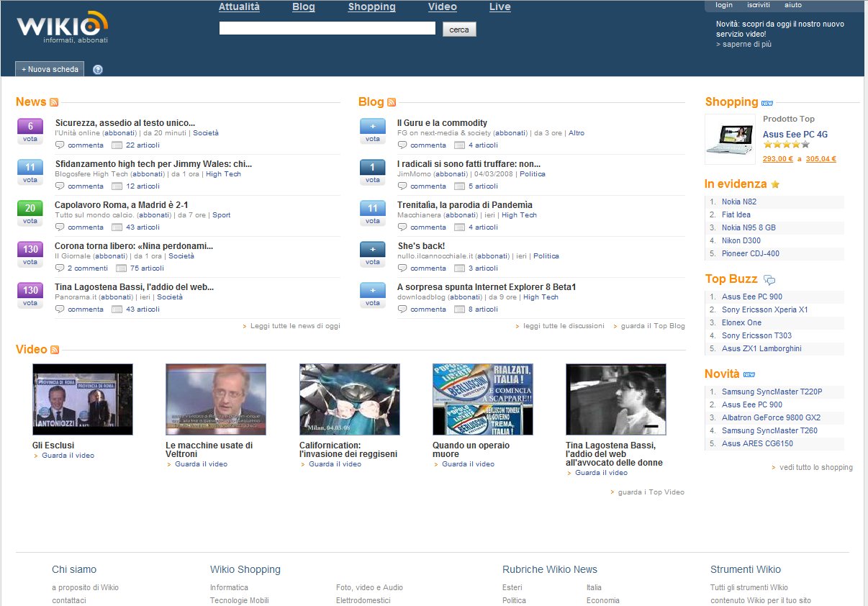
Task: Click the help question mark icon
Action: coord(98,70)
